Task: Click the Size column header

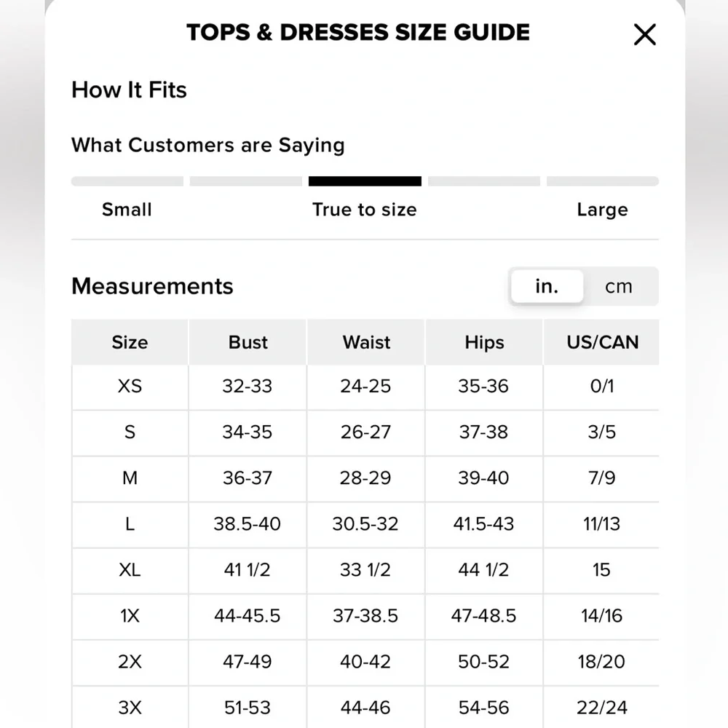Action: [130, 342]
